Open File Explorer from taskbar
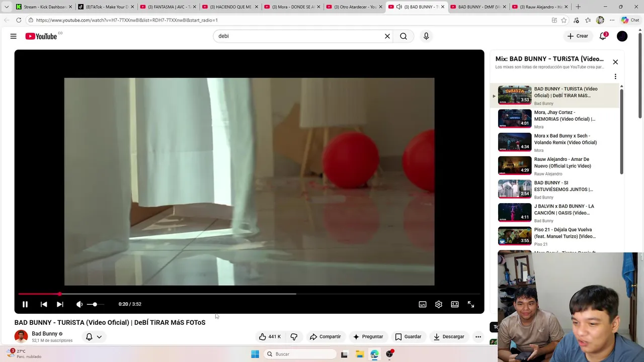The height and width of the screenshot is (362, 644). click(359, 354)
